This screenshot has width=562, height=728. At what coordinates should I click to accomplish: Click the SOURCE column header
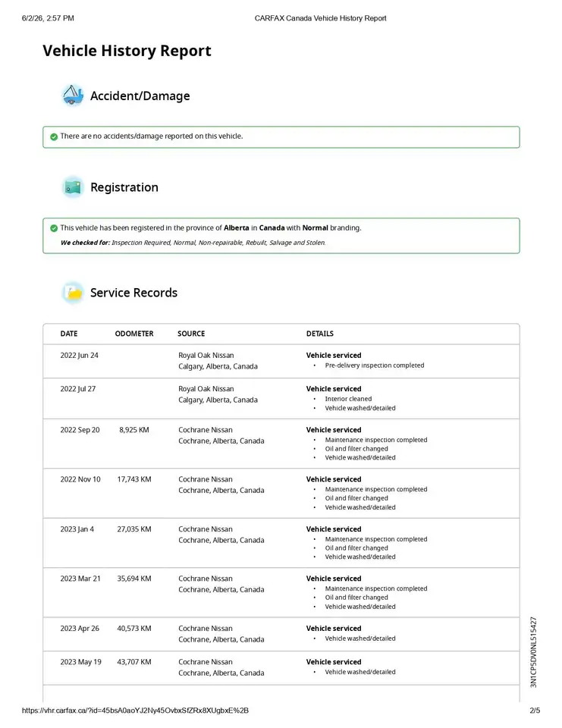(x=191, y=334)
